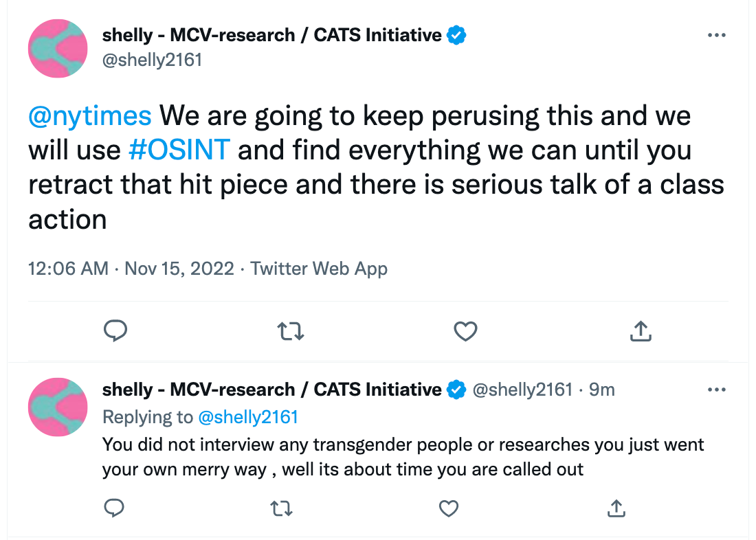The image size is (756, 540).
Task: Click the Twitter Web App source label
Action: click(319, 269)
